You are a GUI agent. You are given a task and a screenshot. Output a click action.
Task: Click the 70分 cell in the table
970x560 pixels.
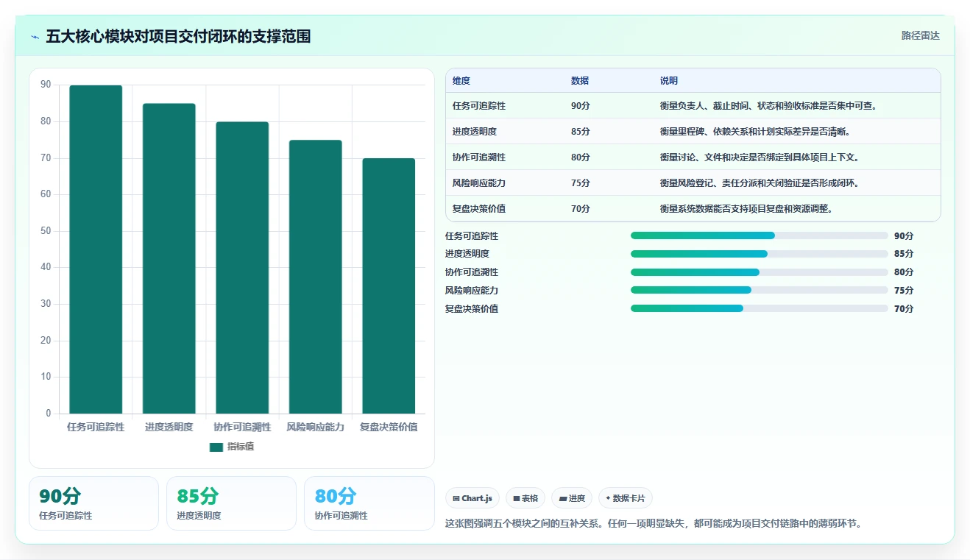[581, 209]
